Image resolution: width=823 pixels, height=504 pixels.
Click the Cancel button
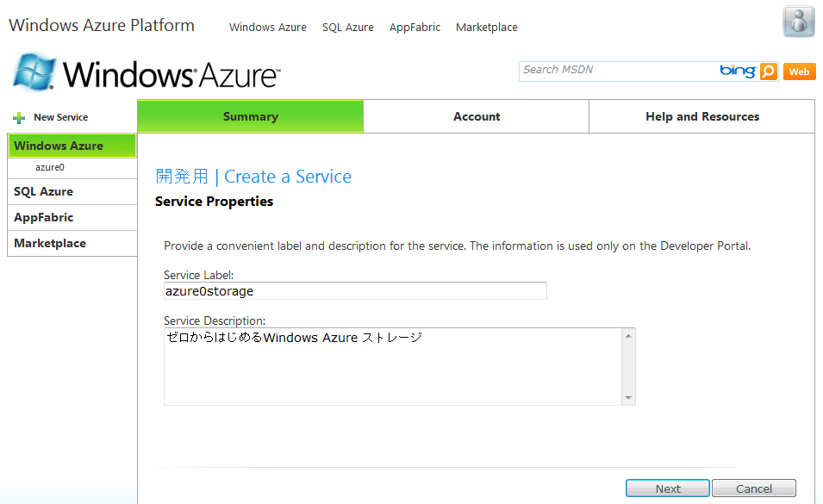tap(754, 488)
